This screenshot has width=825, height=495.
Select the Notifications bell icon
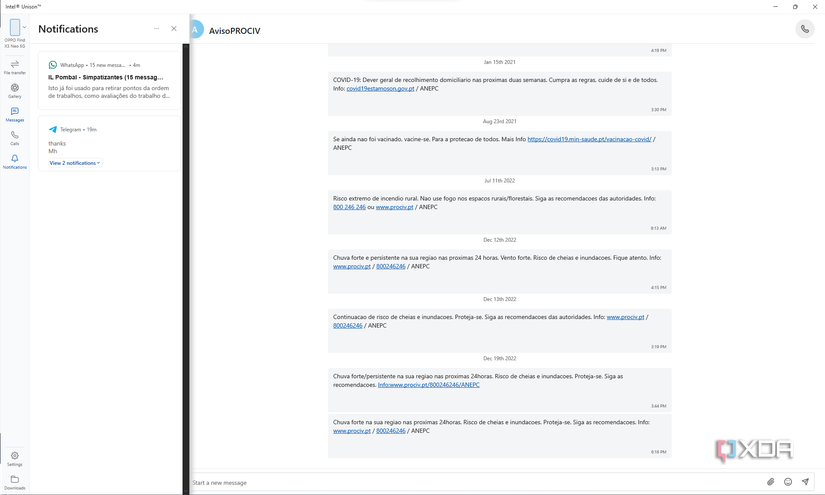tap(15, 158)
